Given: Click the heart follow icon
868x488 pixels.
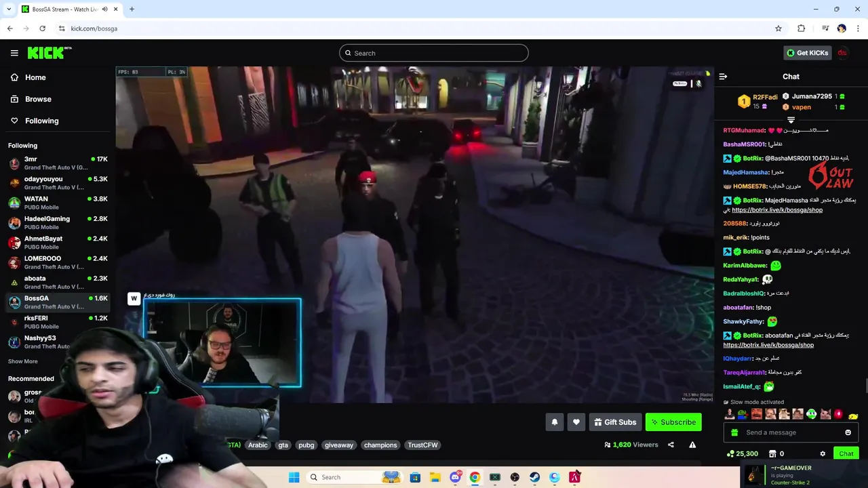Looking at the screenshot, I should pos(576,422).
